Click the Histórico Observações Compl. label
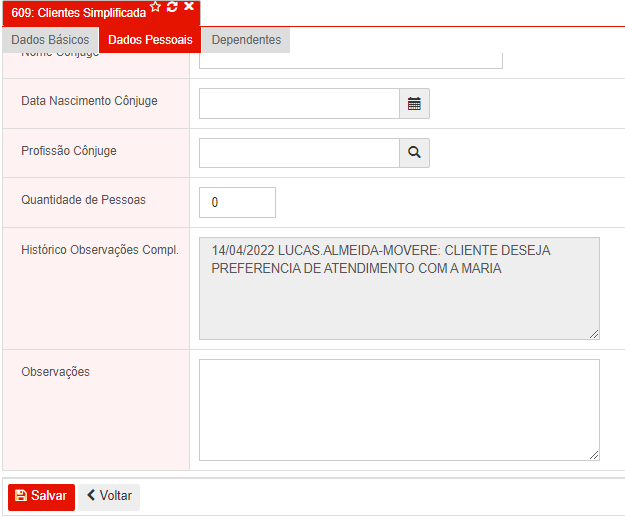The width and height of the screenshot is (625, 517). click(100, 250)
